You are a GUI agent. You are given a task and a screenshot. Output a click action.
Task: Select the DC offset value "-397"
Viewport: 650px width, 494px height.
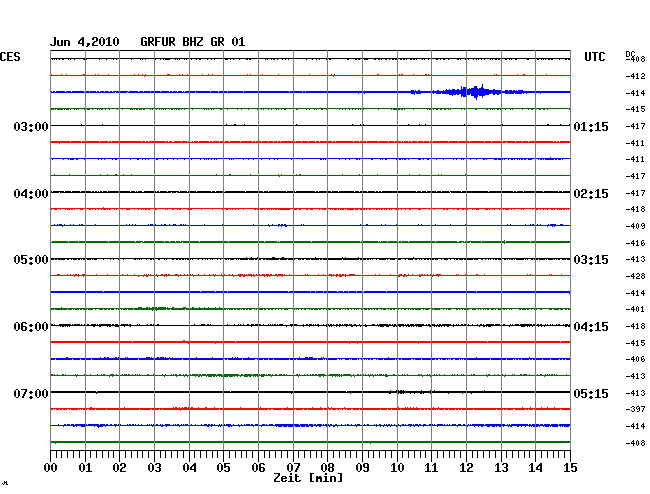coord(635,409)
